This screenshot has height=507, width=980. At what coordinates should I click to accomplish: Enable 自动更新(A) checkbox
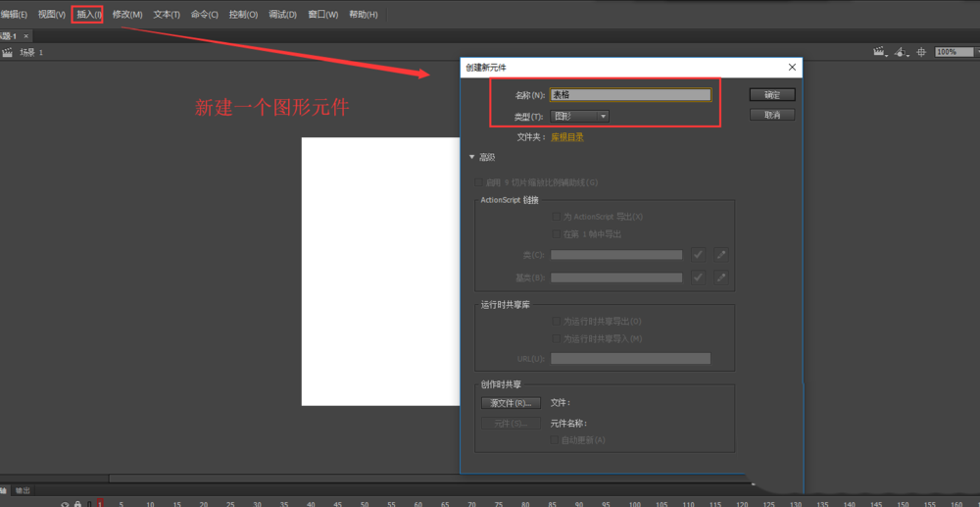pyautogui.click(x=554, y=440)
